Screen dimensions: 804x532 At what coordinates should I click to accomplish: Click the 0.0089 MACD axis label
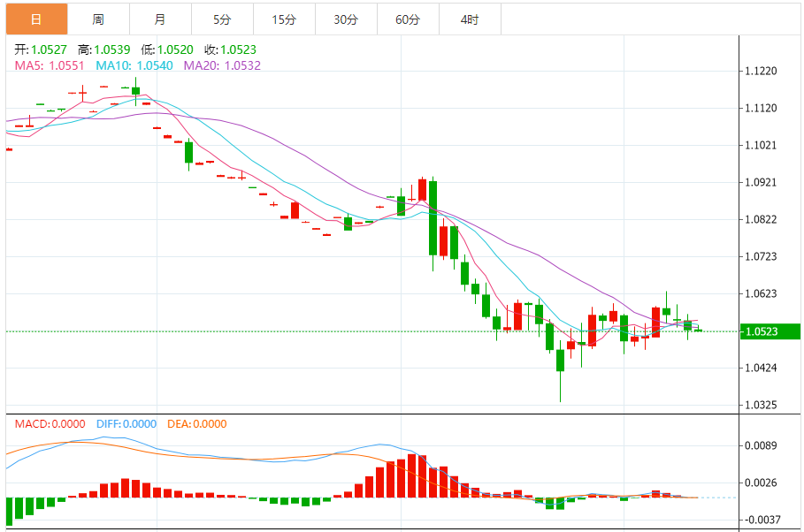761,445
